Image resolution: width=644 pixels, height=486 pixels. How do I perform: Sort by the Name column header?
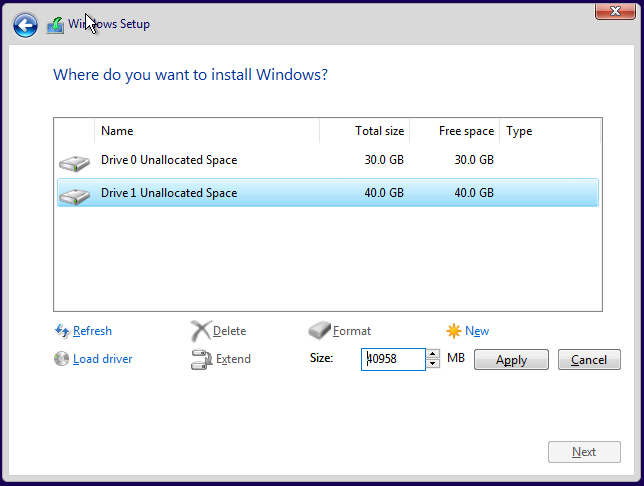coord(207,131)
